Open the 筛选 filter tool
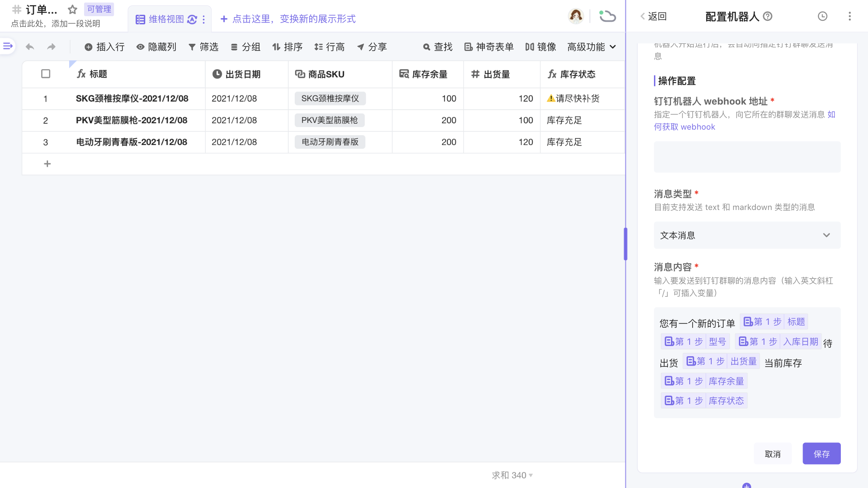Screen dimensions: 868x488 point(203,47)
